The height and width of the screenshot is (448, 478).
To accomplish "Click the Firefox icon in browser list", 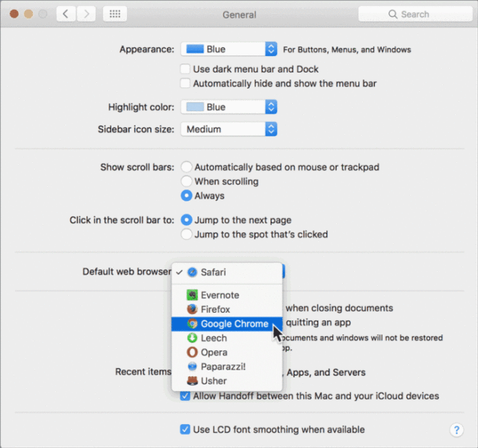I will (x=192, y=309).
